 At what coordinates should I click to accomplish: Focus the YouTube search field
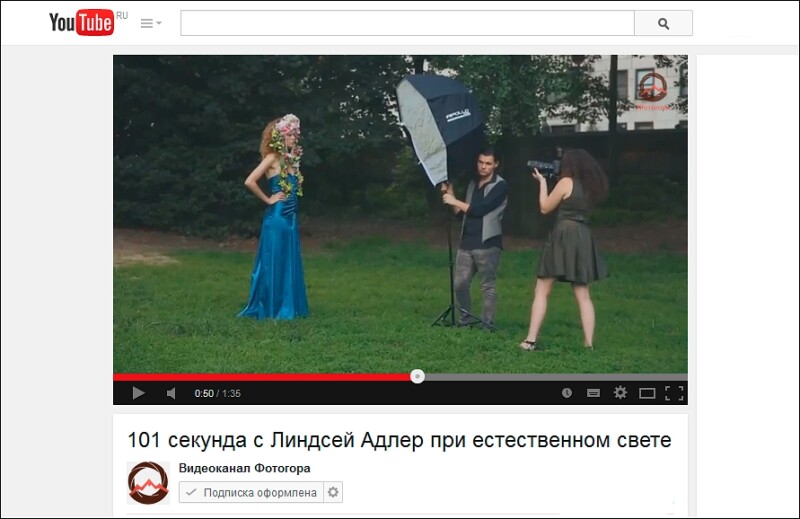coord(407,23)
